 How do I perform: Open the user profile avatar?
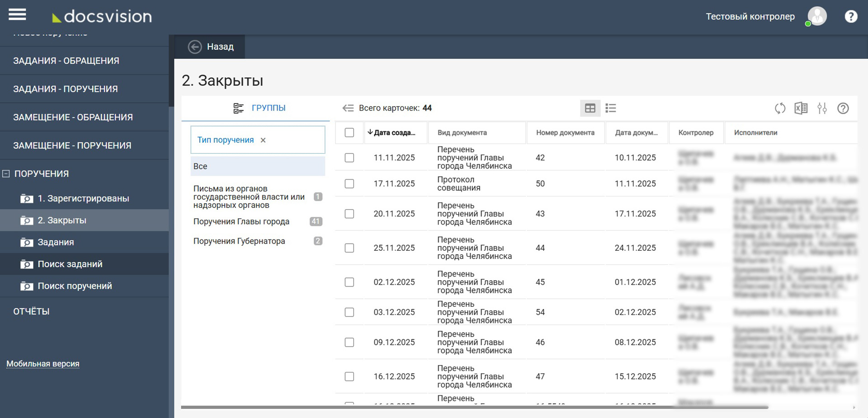click(817, 16)
